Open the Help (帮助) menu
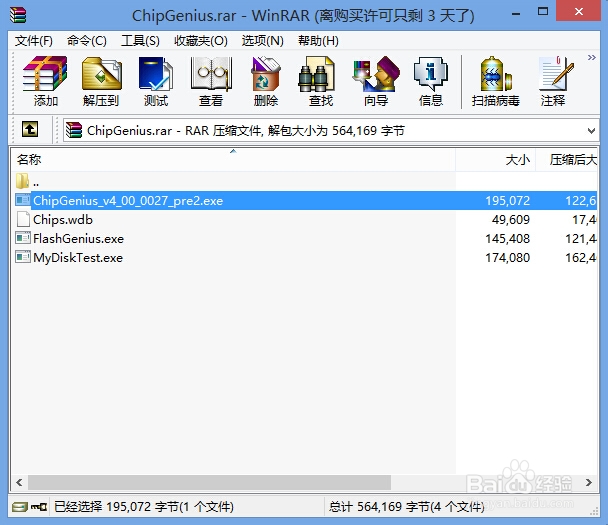 coord(318,40)
